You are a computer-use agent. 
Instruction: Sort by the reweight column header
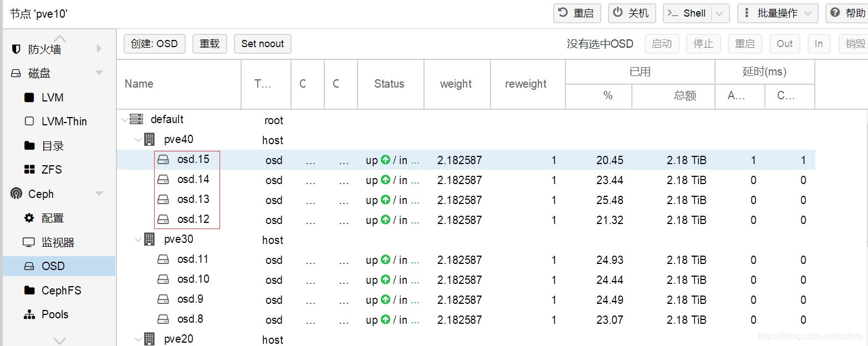pos(528,84)
